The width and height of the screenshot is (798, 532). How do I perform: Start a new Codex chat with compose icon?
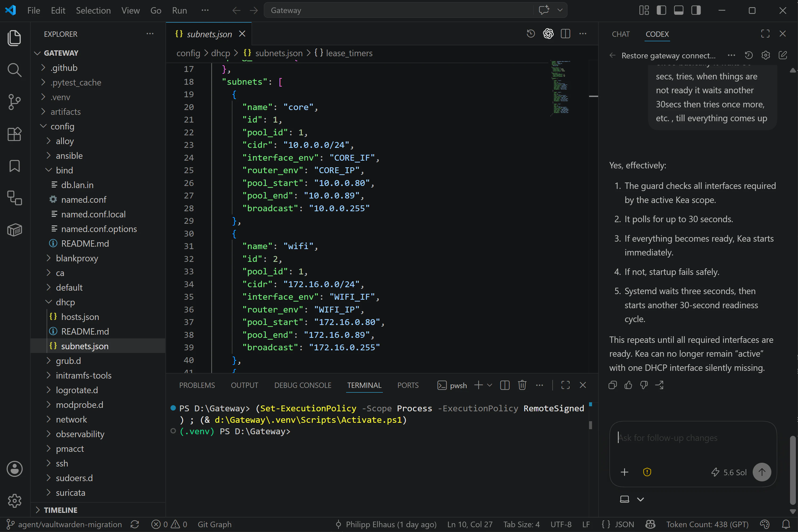pyautogui.click(x=783, y=55)
